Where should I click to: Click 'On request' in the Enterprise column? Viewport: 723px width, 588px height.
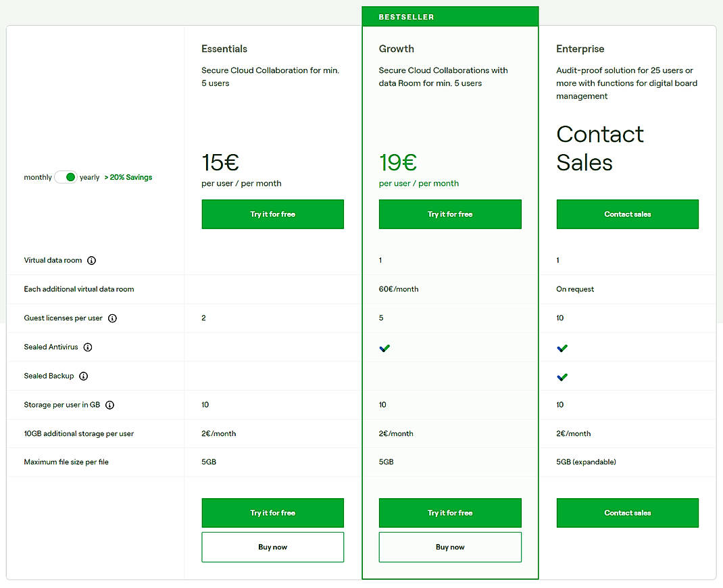575,289
